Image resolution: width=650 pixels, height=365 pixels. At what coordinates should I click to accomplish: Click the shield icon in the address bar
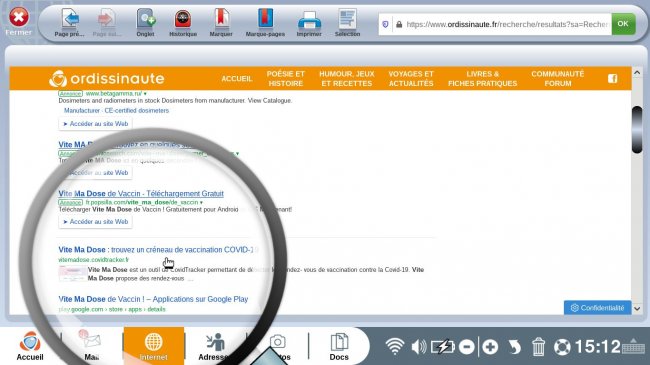tap(386, 24)
